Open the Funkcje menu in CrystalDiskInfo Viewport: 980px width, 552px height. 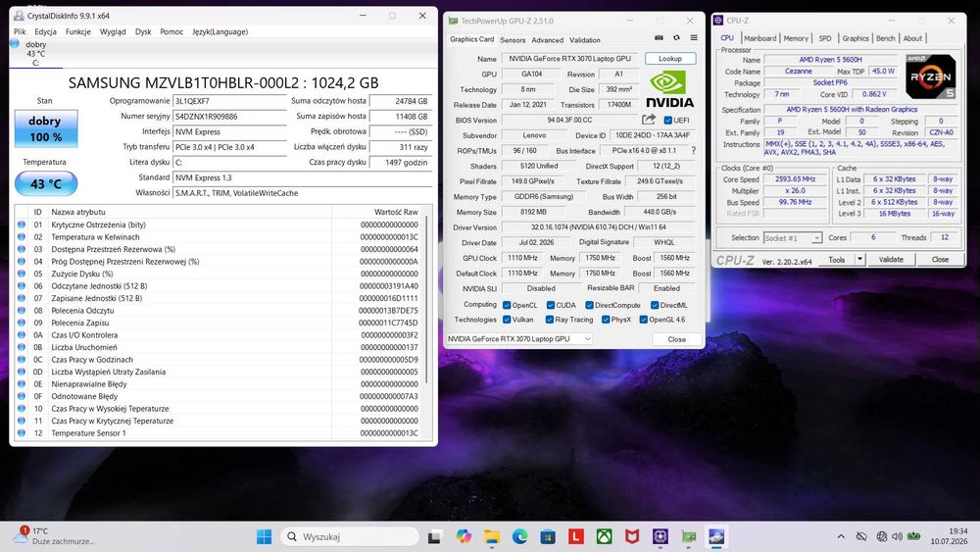[78, 32]
